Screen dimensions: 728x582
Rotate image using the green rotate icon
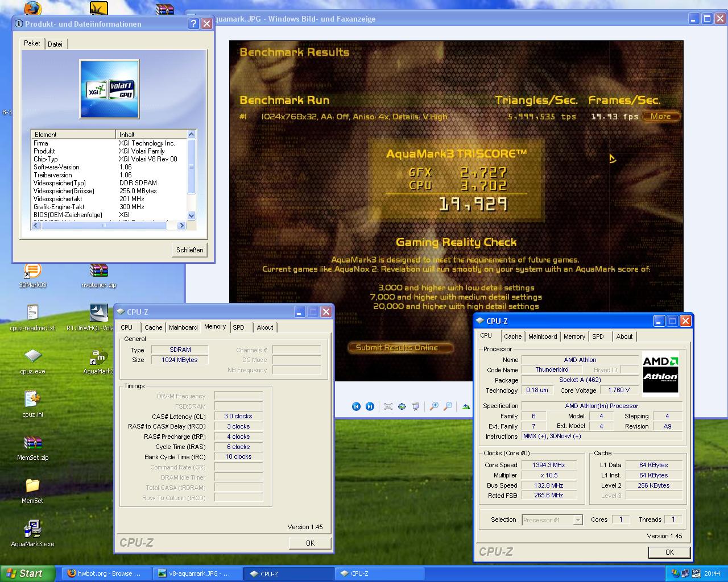click(x=466, y=406)
